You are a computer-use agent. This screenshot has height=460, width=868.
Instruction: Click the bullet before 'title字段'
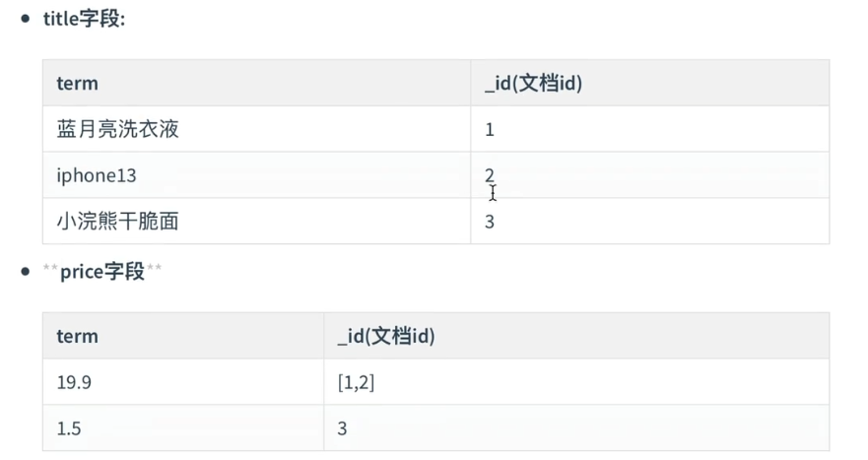[26, 19]
